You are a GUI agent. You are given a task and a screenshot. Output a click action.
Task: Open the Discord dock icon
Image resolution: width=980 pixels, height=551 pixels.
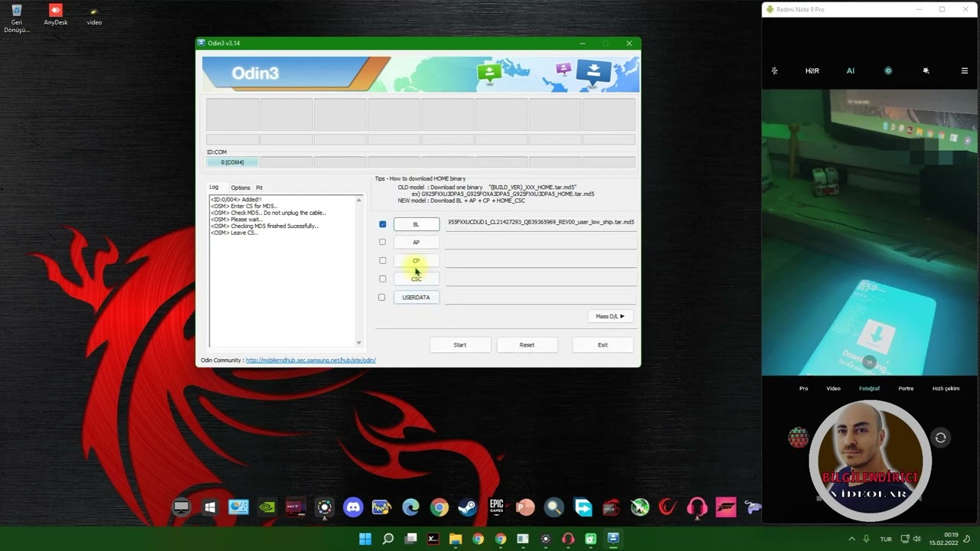tap(353, 507)
